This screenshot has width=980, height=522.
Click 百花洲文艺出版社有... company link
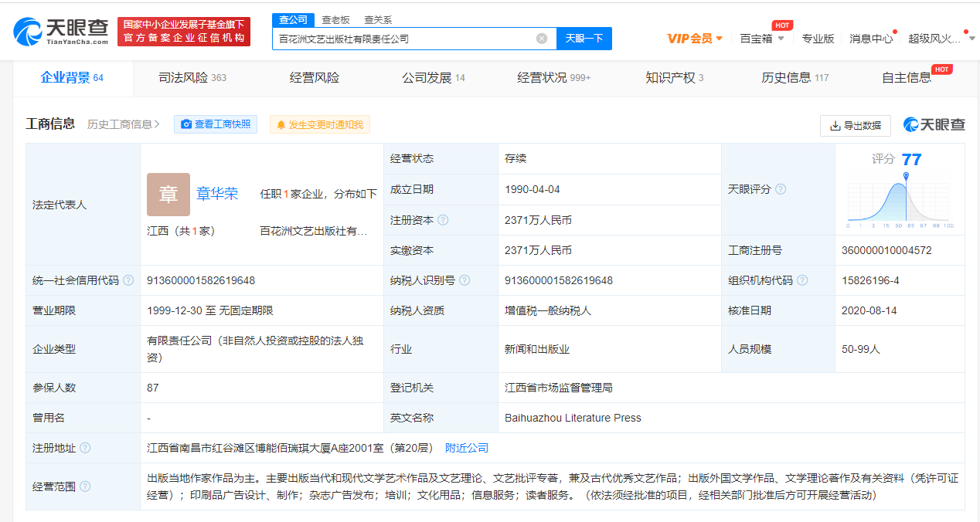[x=314, y=231]
